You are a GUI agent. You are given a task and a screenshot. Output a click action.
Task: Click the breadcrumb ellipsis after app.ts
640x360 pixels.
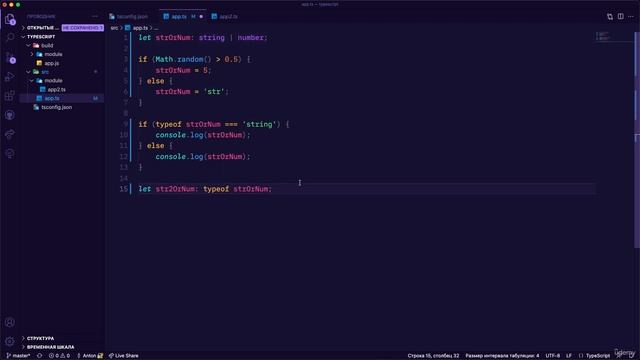pos(156,28)
